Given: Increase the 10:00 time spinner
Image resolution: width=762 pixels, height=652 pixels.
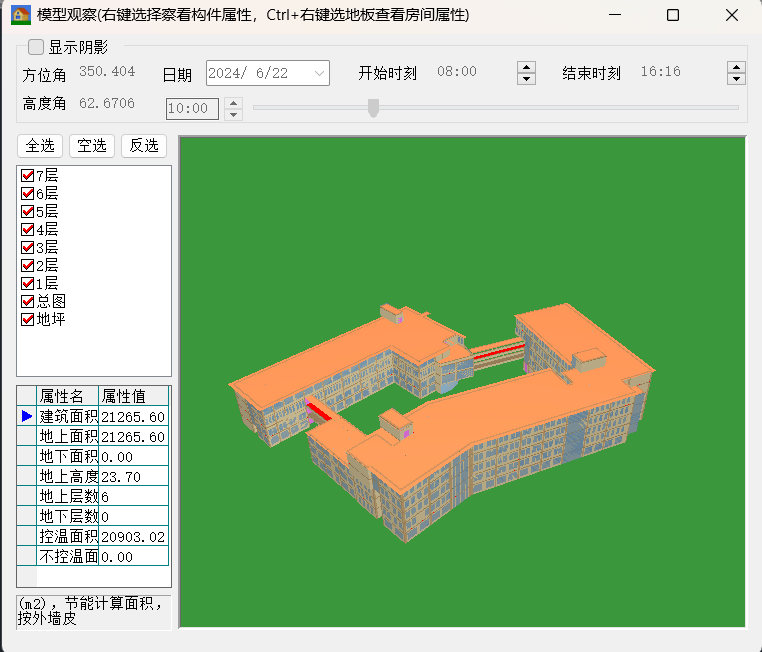Looking at the screenshot, I should point(234,103).
